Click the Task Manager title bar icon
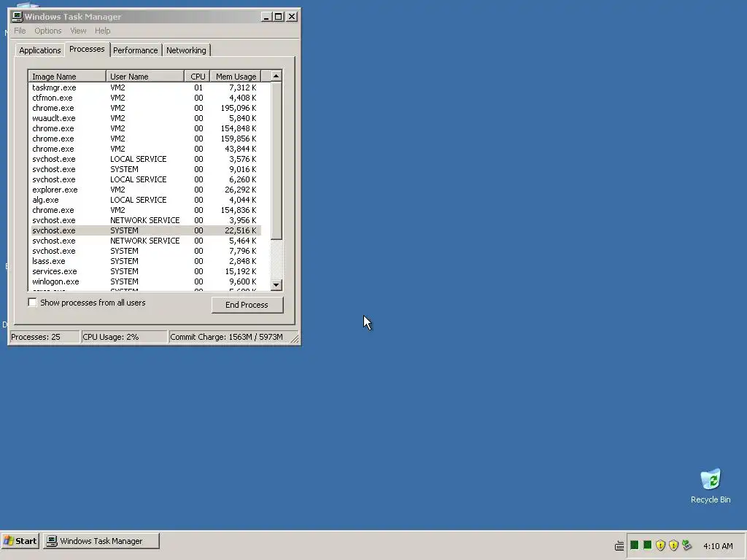 coord(18,17)
